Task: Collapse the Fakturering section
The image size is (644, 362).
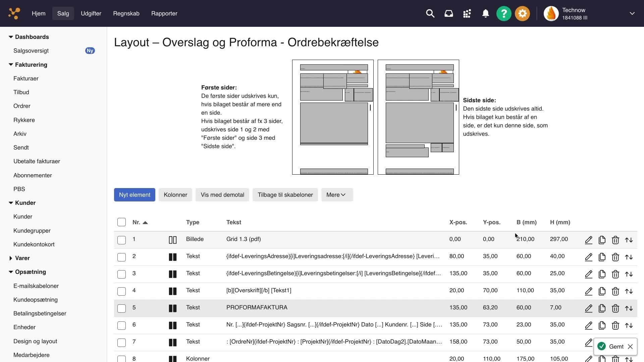Action: coord(11,65)
